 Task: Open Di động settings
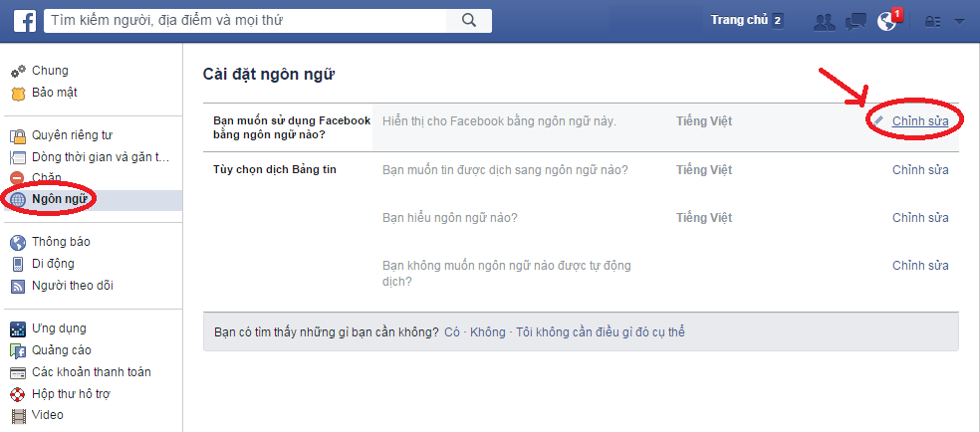point(53,264)
